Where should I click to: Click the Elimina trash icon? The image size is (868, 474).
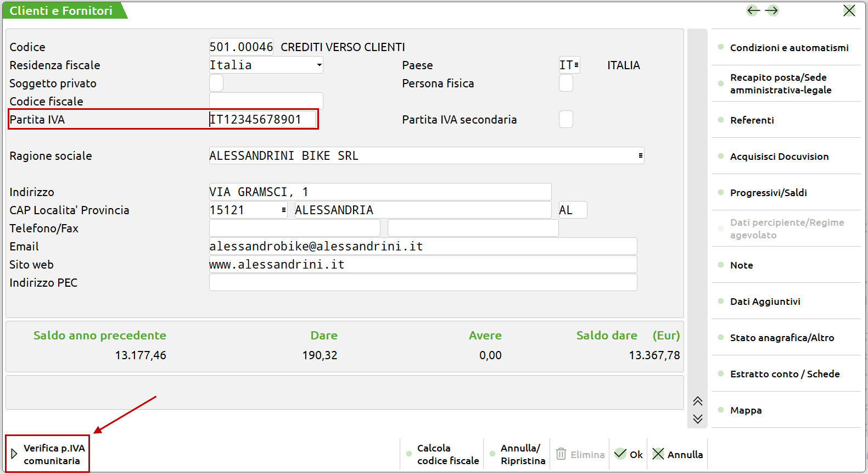pos(561,454)
